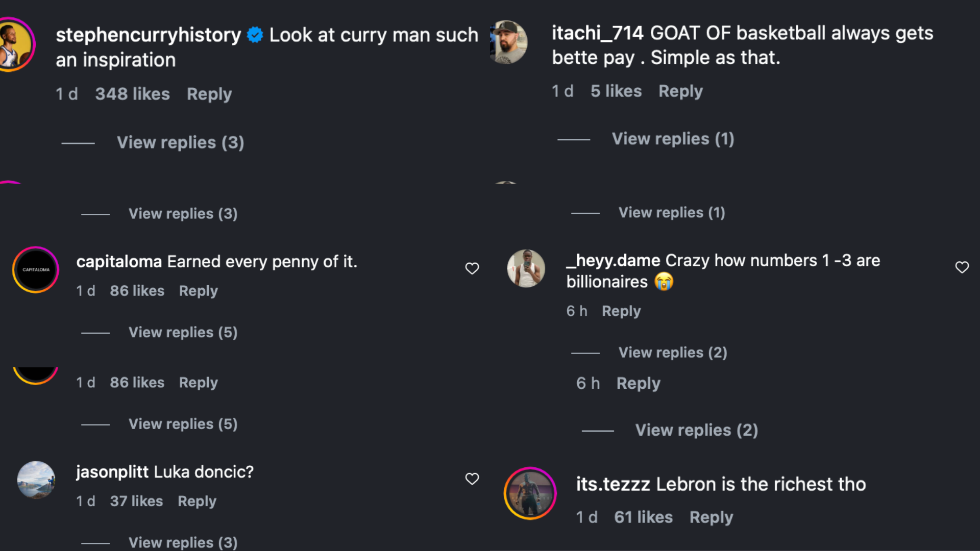
Task: Heart jasonplitt's Luka doncic comment
Action: pos(472,479)
